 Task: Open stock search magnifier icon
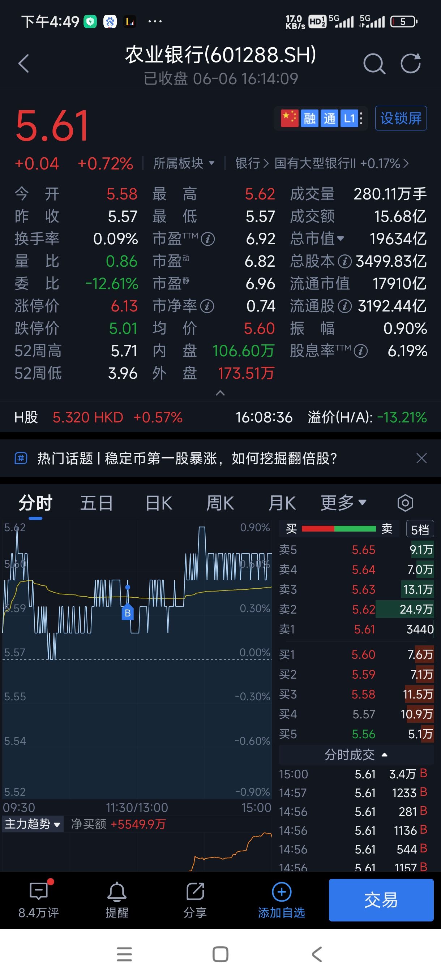[x=374, y=63]
